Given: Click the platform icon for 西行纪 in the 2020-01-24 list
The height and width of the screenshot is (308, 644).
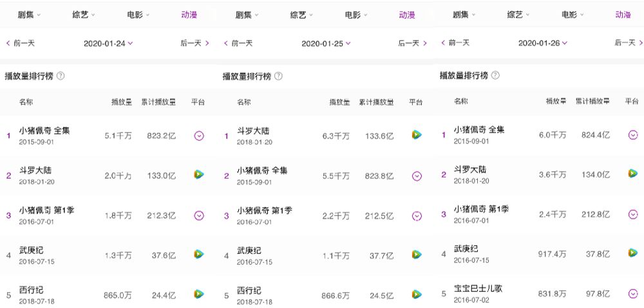Looking at the screenshot, I should click(x=199, y=294).
